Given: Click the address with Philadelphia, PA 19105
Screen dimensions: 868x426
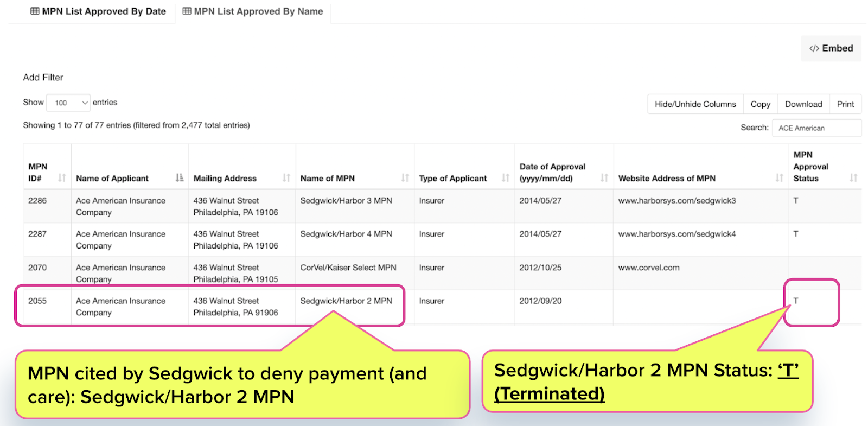Looking at the screenshot, I should pos(235,273).
